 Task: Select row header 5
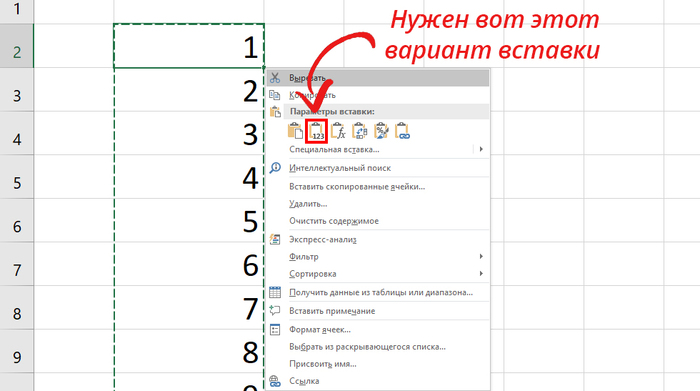(x=17, y=177)
